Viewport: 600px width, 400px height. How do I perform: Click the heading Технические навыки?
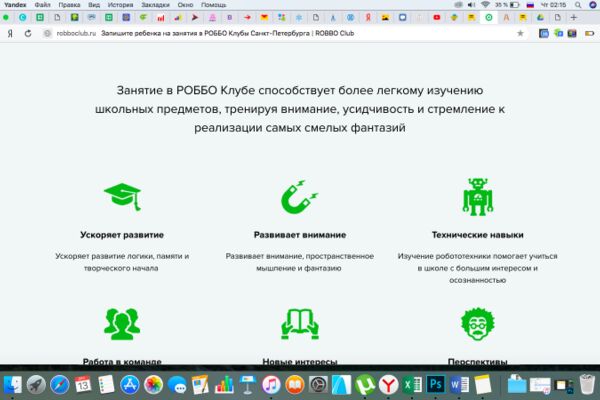point(478,235)
